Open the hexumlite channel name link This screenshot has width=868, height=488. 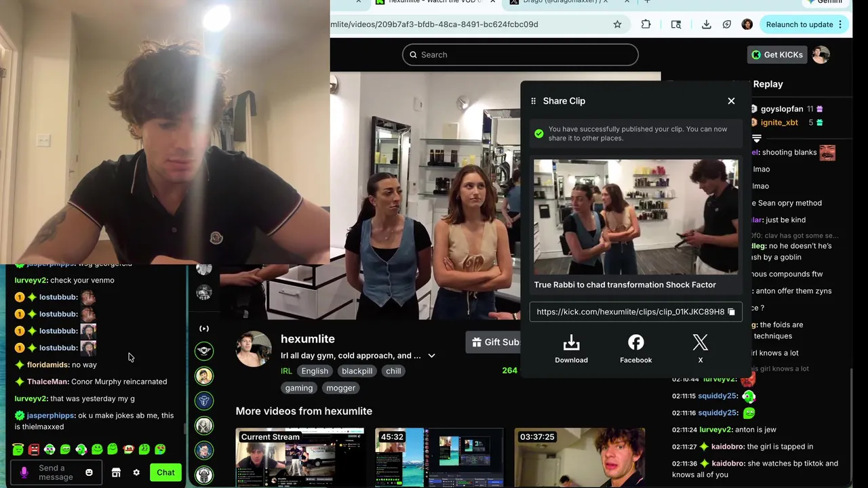point(308,339)
